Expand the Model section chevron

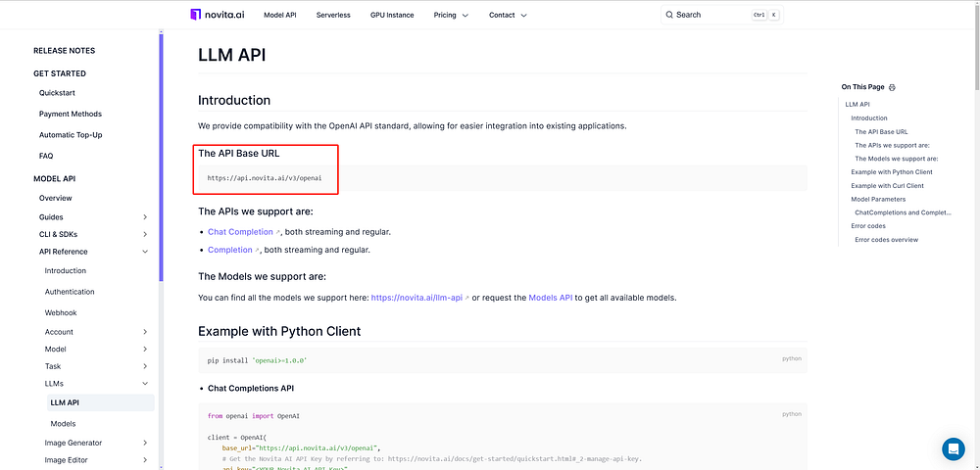point(145,350)
